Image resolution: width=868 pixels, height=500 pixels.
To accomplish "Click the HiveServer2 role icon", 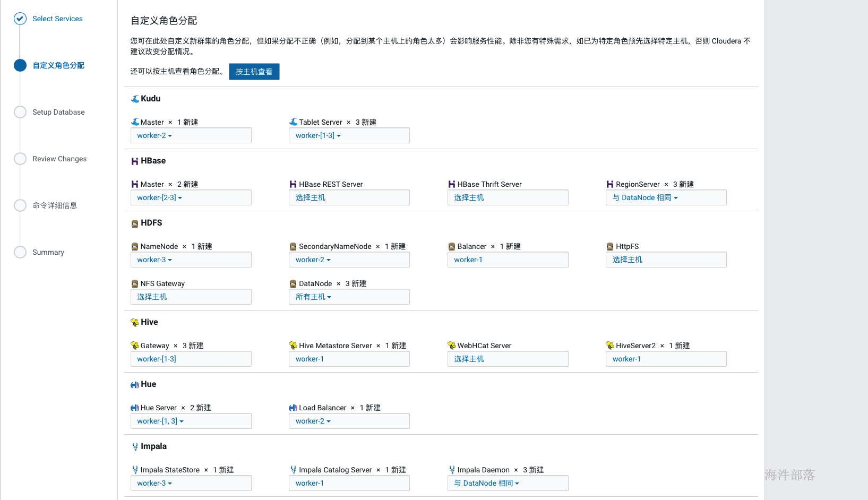I will click(x=610, y=346).
